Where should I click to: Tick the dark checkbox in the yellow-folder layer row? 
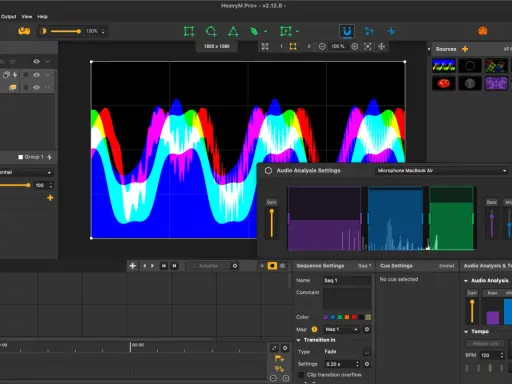click(x=26, y=87)
